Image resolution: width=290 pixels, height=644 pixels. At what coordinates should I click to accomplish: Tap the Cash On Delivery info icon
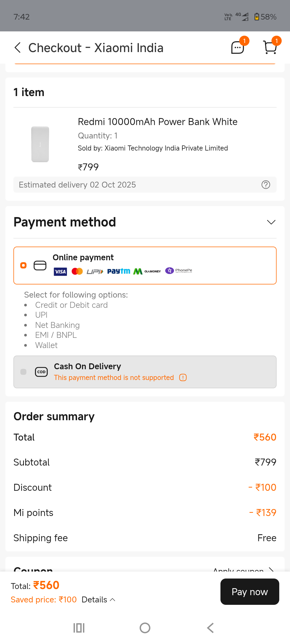183,378
